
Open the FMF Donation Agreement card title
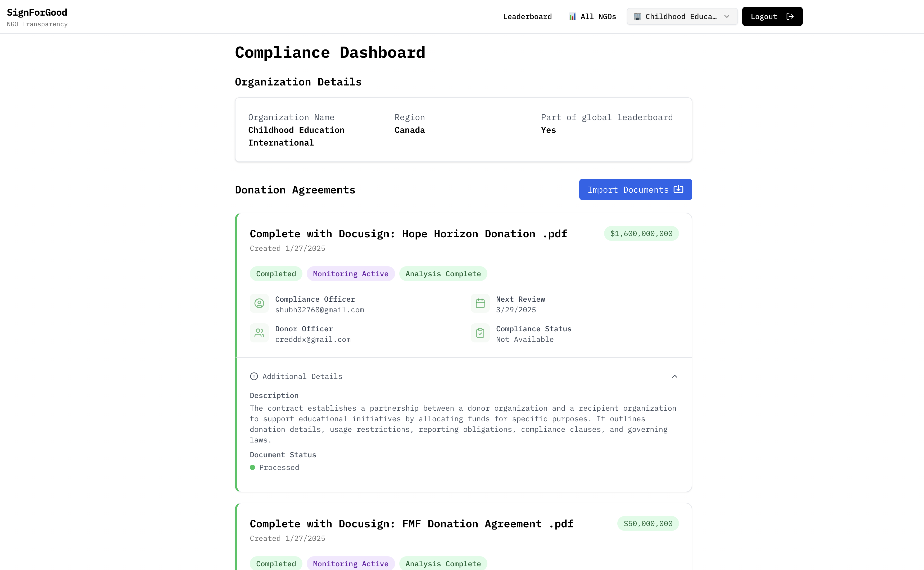pos(411,524)
